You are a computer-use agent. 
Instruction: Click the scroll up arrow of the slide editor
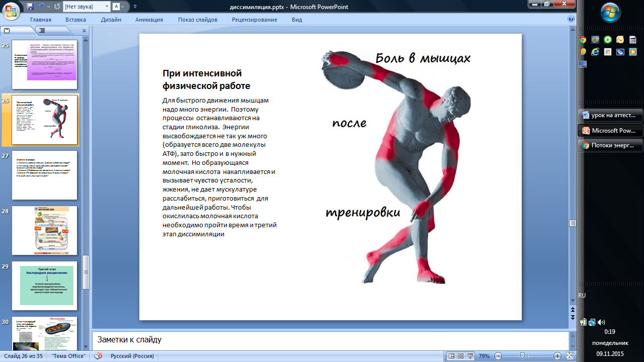[572, 31]
